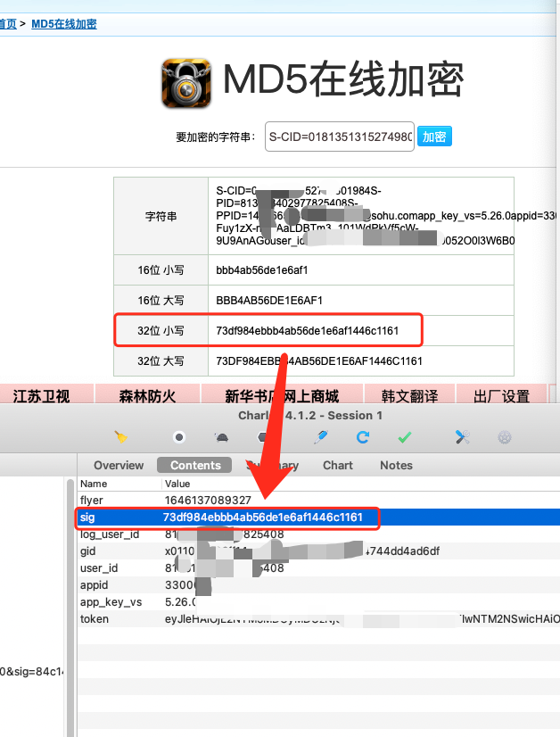The width and height of the screenshot is (560, 737).
Task: Select the gid parameter row
Action: [x=319, y=551]
